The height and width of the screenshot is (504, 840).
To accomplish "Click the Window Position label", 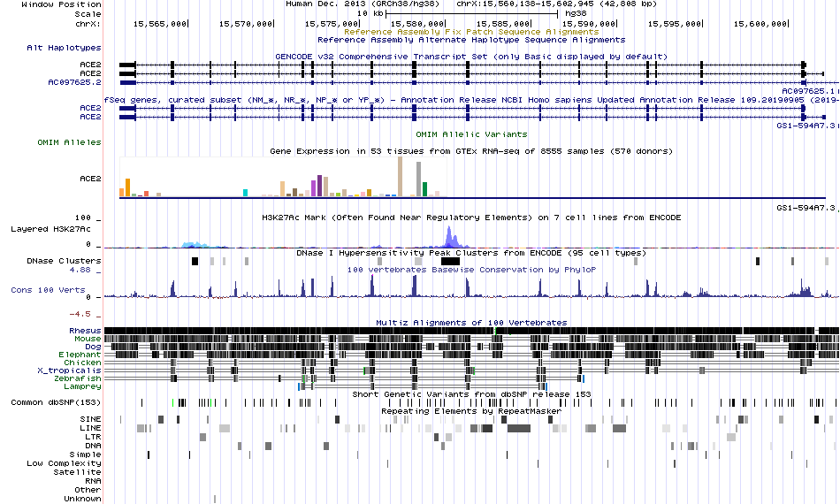I will 61,4.
